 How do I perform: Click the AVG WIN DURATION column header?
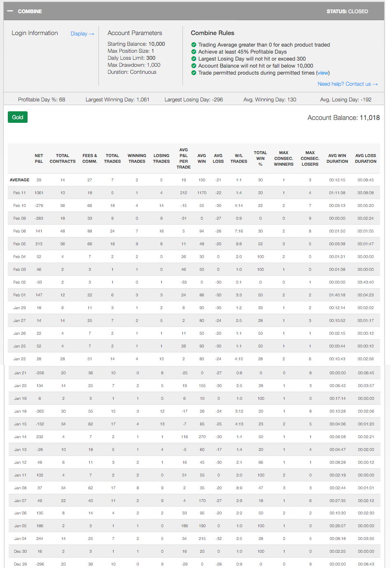pyautogui.click(x=337, y=159)
